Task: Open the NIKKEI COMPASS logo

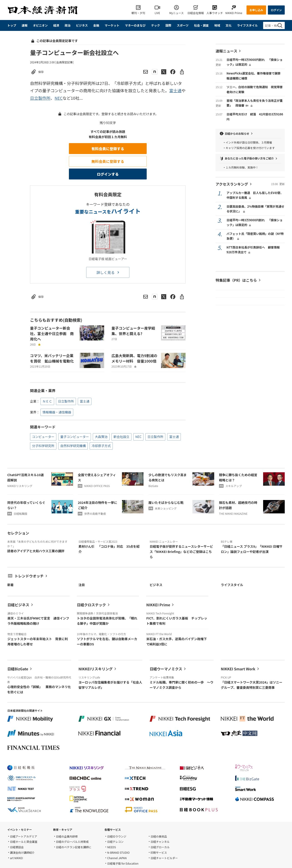Action: 254,799
